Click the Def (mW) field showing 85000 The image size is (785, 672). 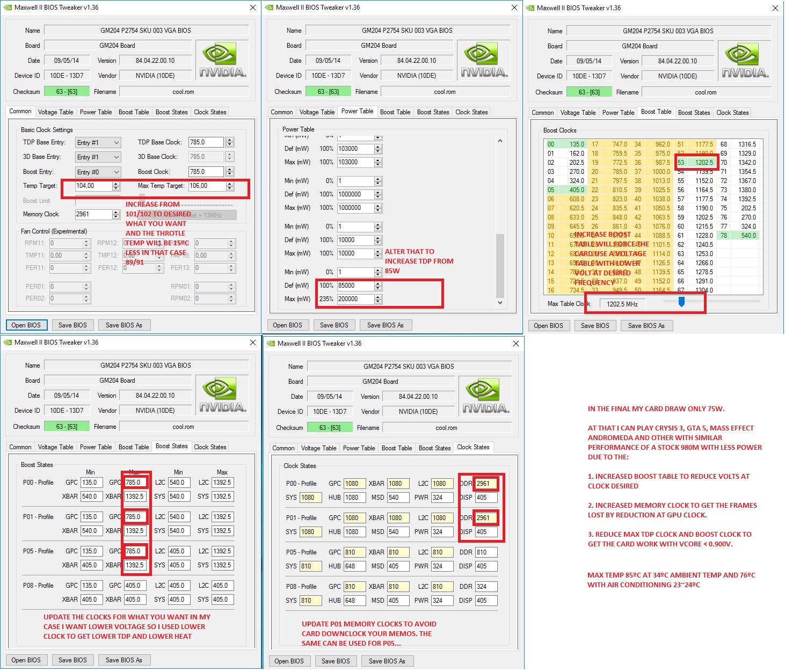point(355,286)
